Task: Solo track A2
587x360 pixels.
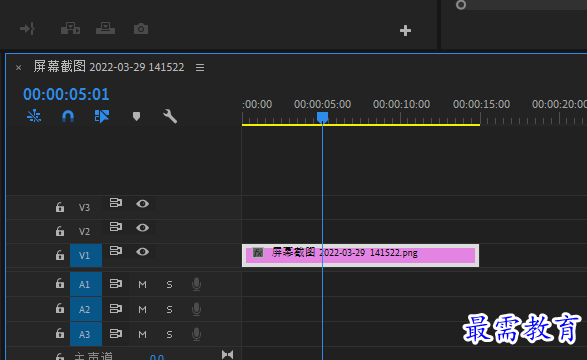Action: coord(169,309)
